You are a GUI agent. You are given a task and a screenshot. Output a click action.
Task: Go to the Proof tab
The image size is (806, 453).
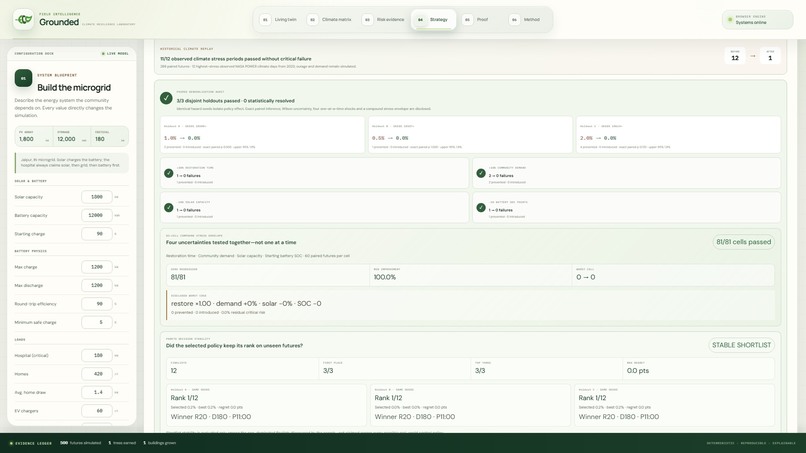pos(477,20)
